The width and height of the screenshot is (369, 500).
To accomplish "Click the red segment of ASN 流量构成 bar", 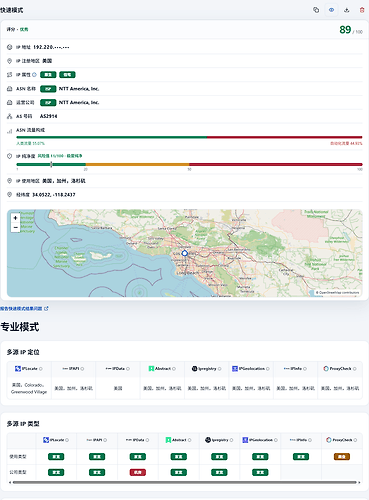I will point(284,137).
